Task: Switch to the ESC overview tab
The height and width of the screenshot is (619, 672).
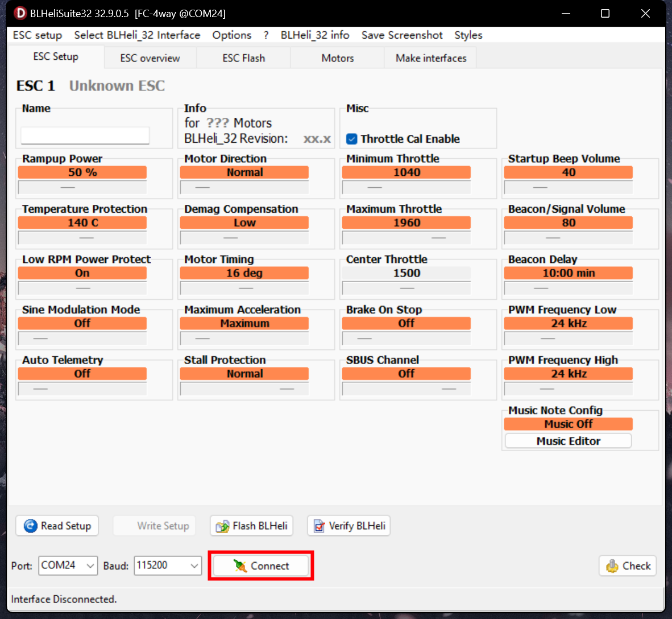Action: pos(150,58)
